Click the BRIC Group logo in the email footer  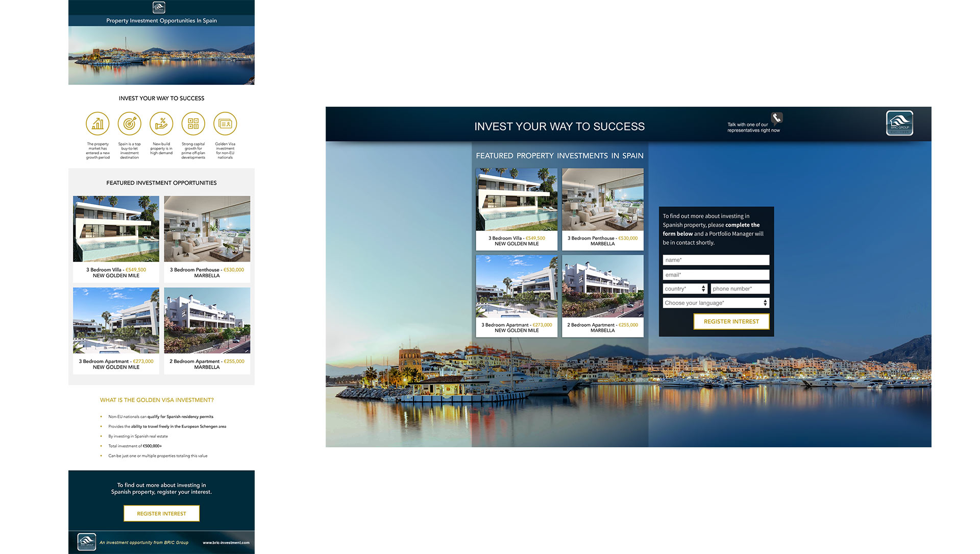87,542
